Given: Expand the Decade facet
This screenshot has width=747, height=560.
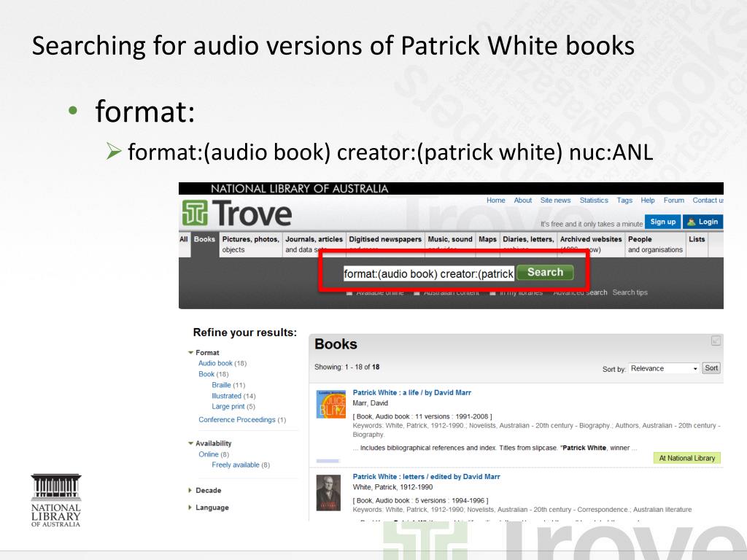Looking at the screenshot, I should coord(190,491).
